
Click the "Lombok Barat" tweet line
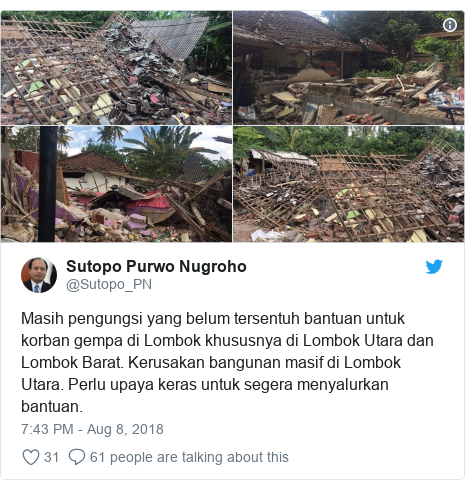pyautogui.click(x=211, y=363)
